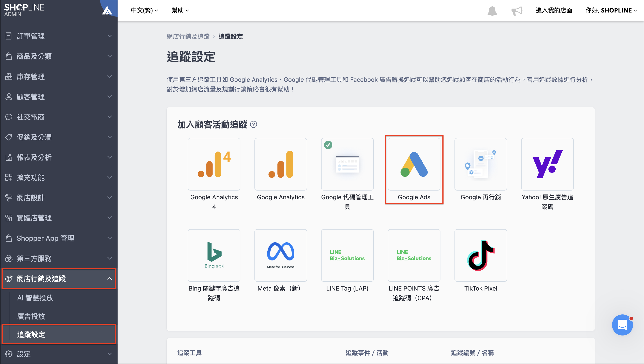Open the AI 智慧投放 submenu item
Screen dimensions: 644x364
(35, 298)
